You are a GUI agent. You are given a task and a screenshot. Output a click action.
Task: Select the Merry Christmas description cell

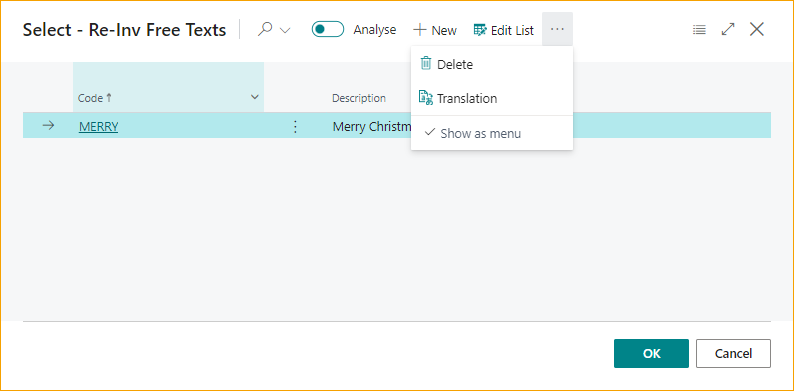click(371, 127)
